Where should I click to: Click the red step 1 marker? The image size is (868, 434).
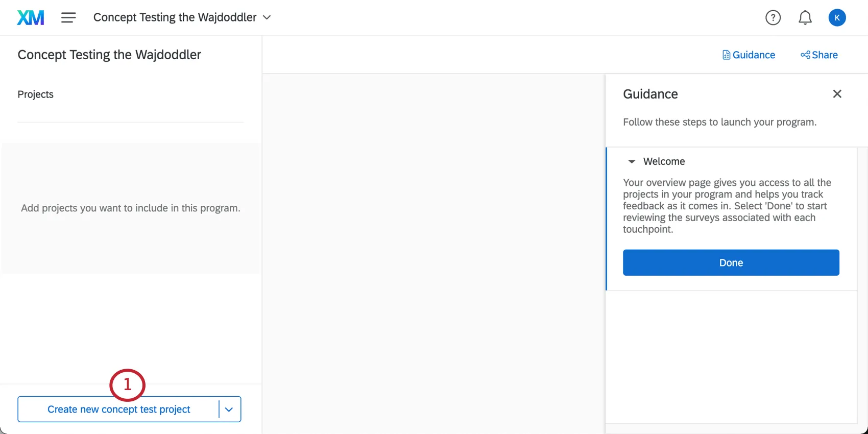point(128,384)
